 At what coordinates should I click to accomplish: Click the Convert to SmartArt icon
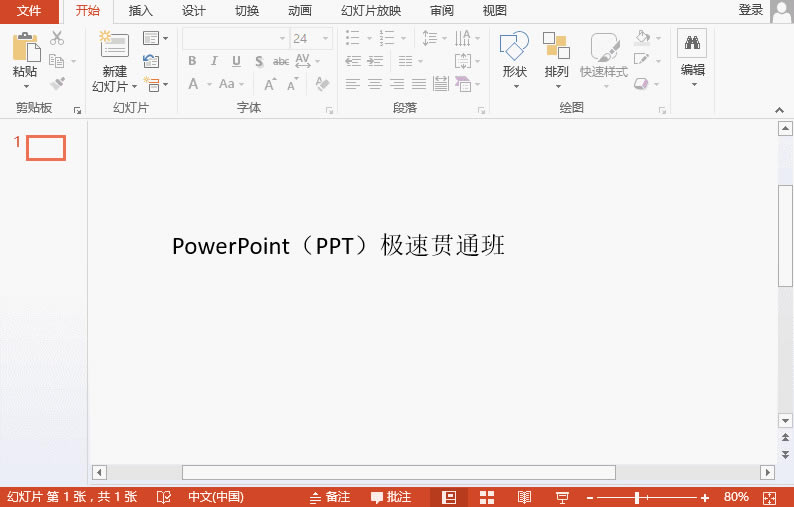463,84
